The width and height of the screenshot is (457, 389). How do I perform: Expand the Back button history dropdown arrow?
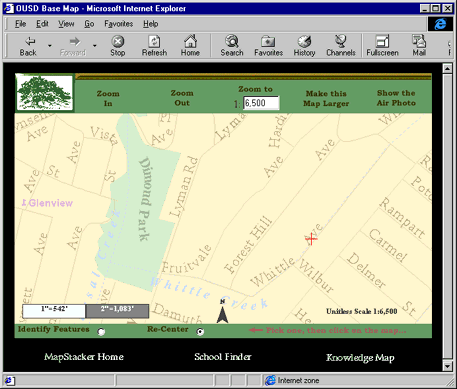[x=50, y=46]
